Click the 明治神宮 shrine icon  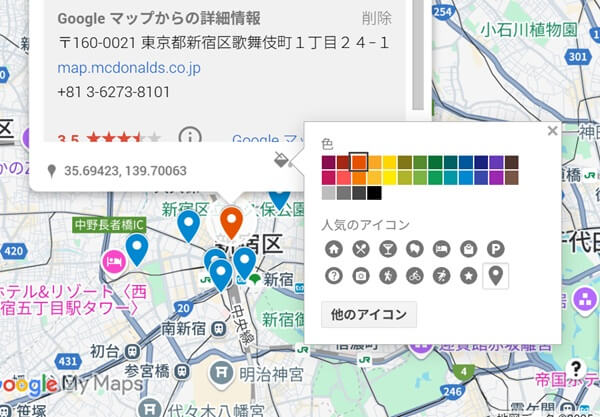pyautogui.click(x=221, y=373)
